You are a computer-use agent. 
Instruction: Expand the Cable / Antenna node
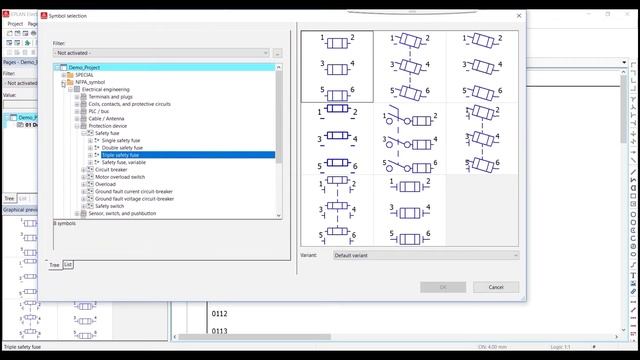pos(76,119)
